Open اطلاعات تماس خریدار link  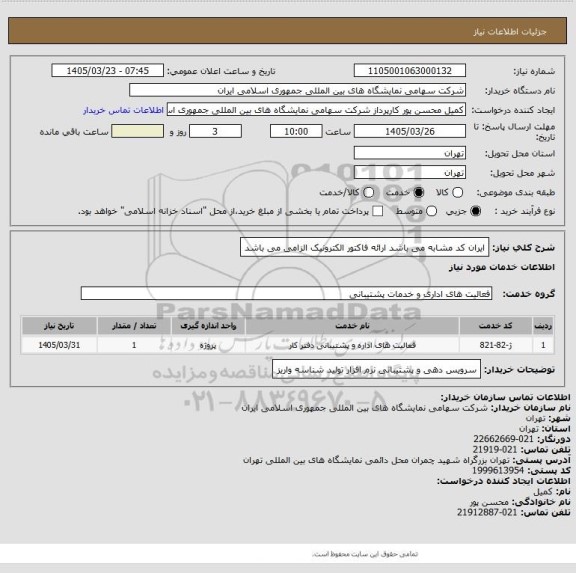click(123, 110)
